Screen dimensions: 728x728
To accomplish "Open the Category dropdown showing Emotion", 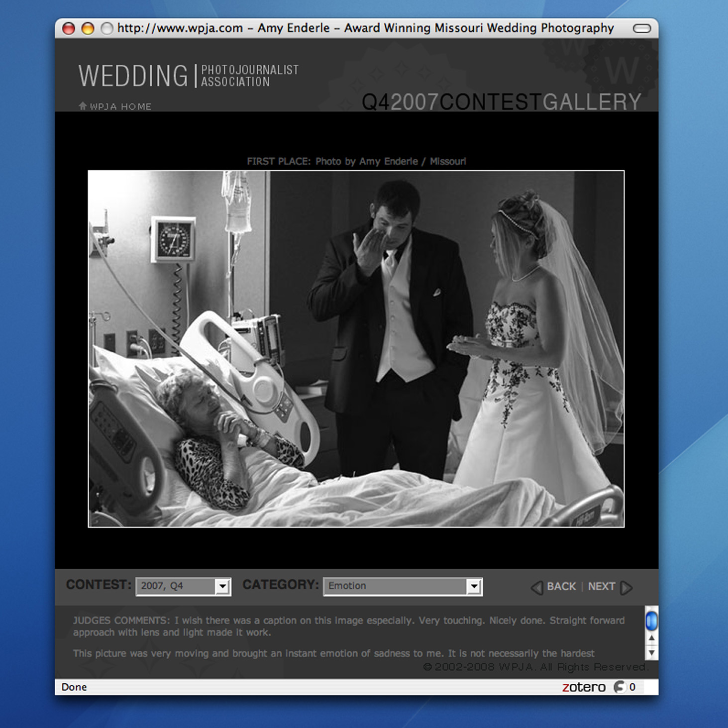I will (x=403, y=586).
